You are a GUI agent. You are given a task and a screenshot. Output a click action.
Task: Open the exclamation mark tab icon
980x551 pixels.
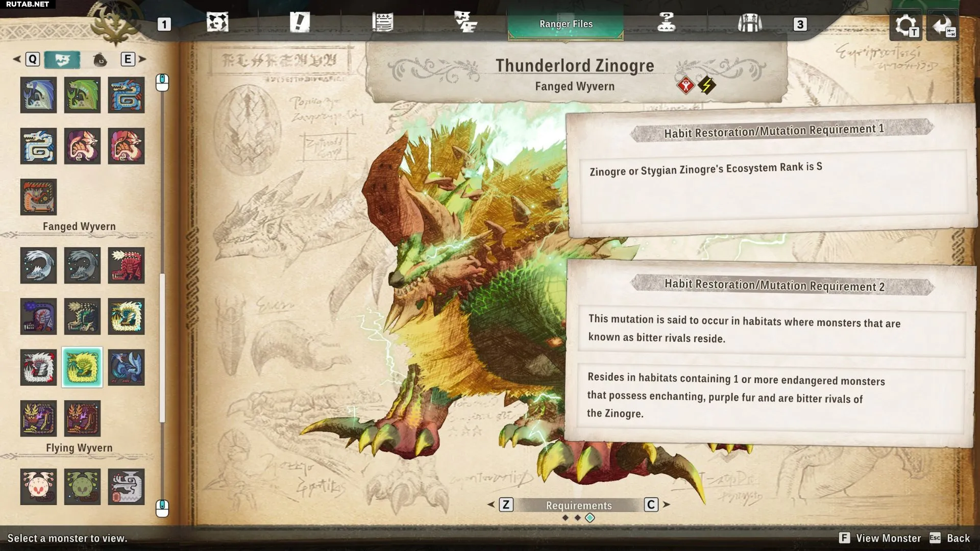(300, 23)
